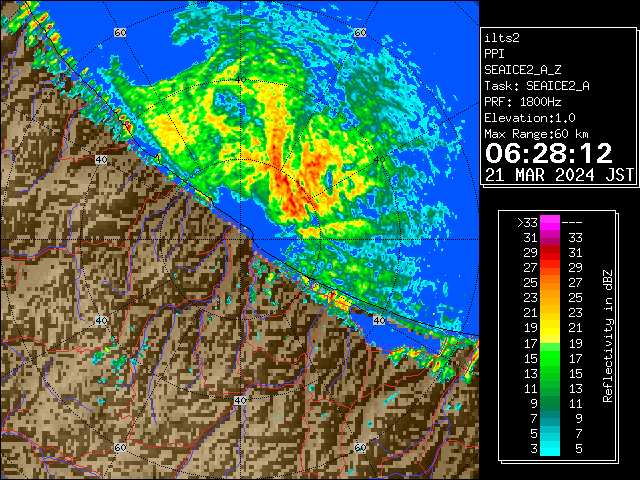Click the '21 MAR 2024 JST' date
640x480 pixels.
(x=560, y=175)
